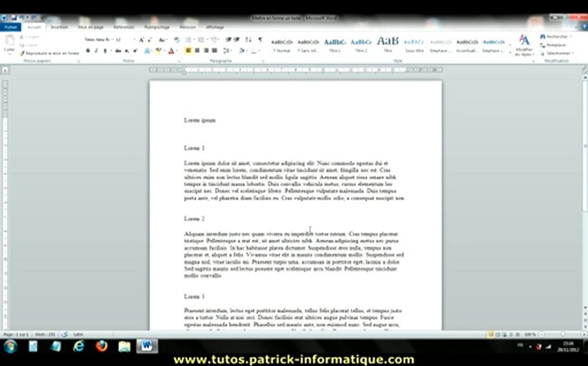This screenshot has width=588, height=366.
Task: Click the clear formatting icon
Action: 177,40
